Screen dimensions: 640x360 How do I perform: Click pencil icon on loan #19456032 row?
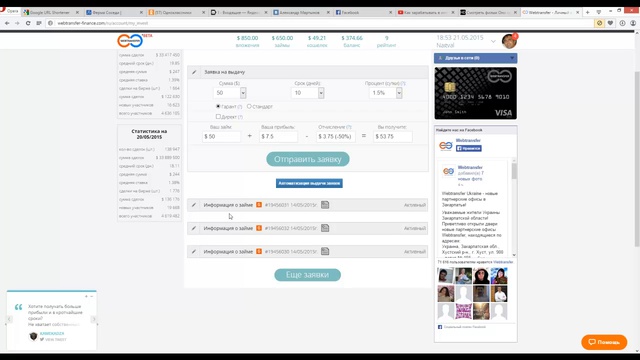click(194, 228)
